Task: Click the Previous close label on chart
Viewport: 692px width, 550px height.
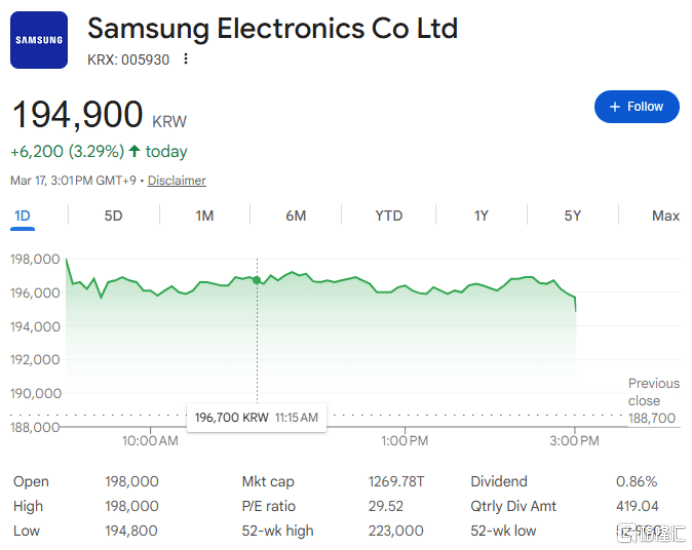Action: click(x=653, y=392)
